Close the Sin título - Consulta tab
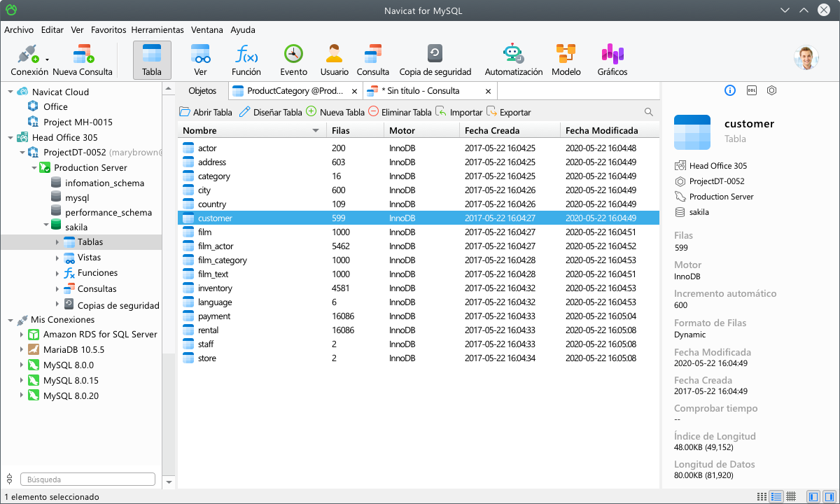The image size is (840, 504). coord(489,92)
